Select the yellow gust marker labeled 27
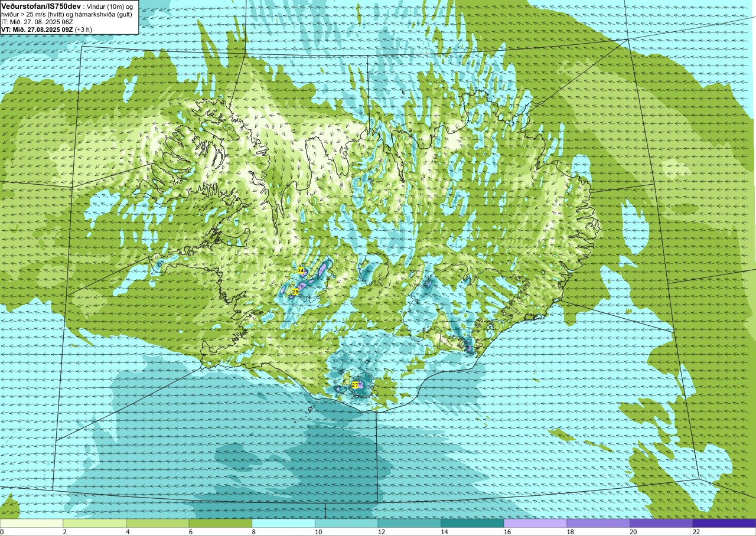The width and height of the screenshot is (756, 536). [354, 385]
